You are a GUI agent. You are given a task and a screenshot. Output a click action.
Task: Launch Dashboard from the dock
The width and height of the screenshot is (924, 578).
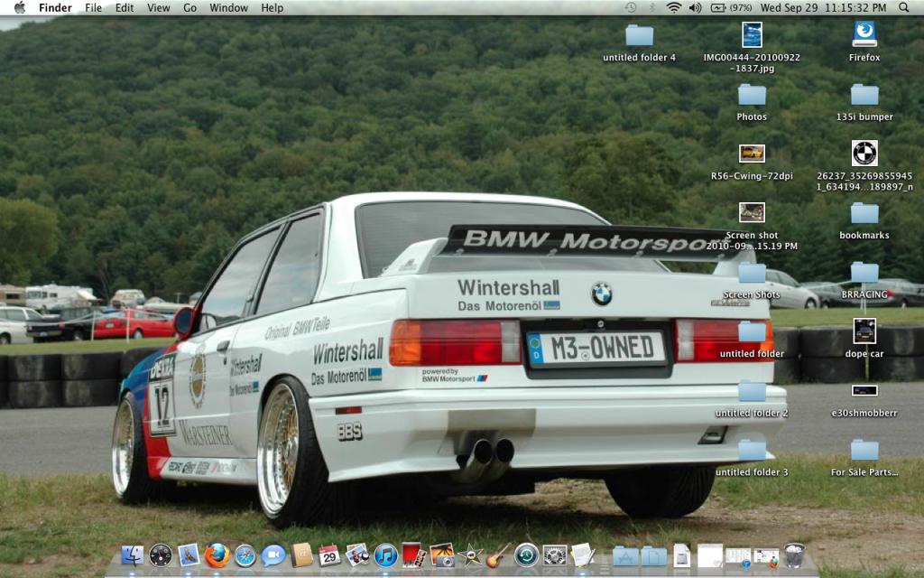point(161,555)
